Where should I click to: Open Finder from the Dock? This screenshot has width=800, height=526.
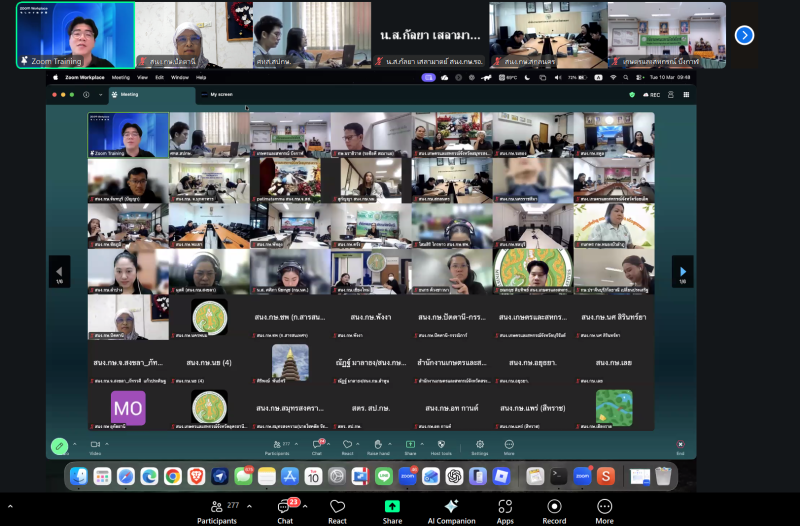click(79, 476)
